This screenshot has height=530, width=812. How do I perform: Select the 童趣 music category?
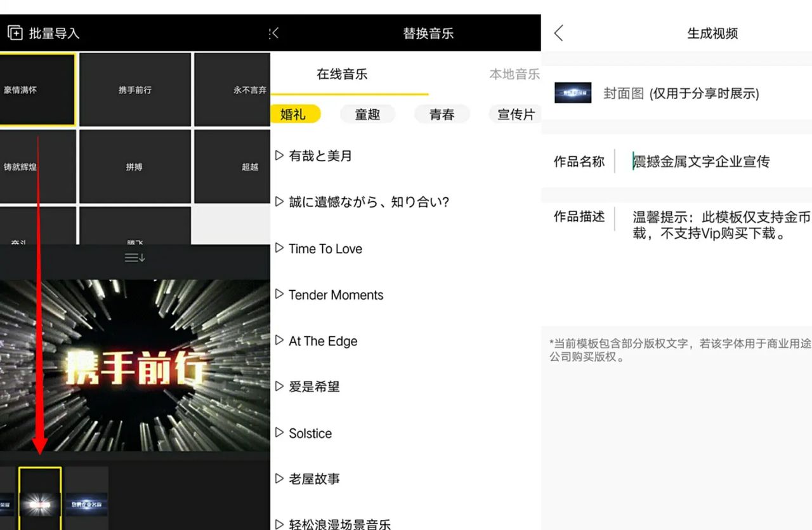click(x=367, y=114)
